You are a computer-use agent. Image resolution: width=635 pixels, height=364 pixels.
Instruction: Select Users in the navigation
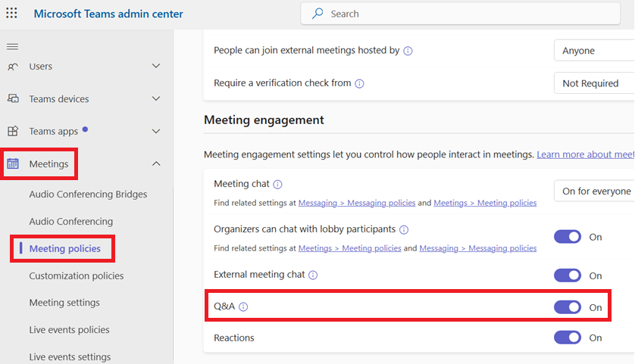point(40,67)
